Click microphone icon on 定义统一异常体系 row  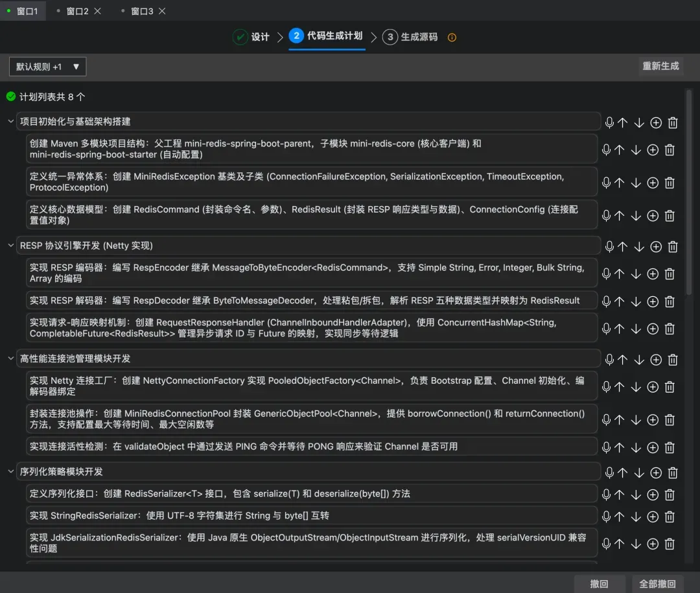(606, 183)
